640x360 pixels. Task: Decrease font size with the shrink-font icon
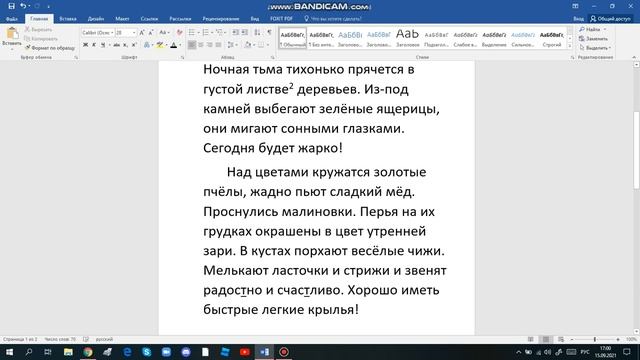pos(151,32)
